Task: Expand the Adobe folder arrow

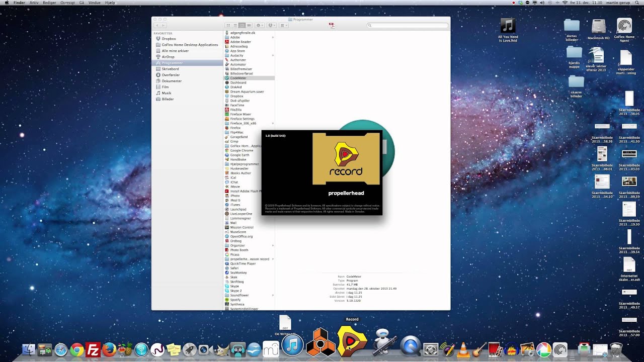Action: [273, 37]
